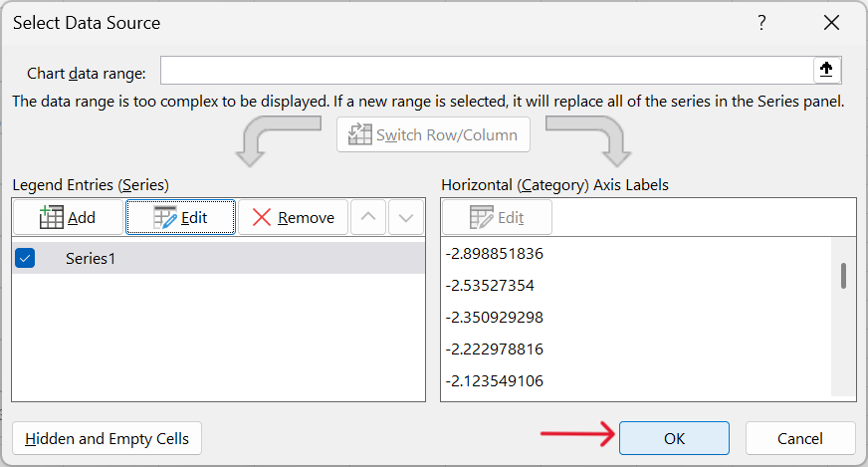Remove the selected series

pos(293,217)
